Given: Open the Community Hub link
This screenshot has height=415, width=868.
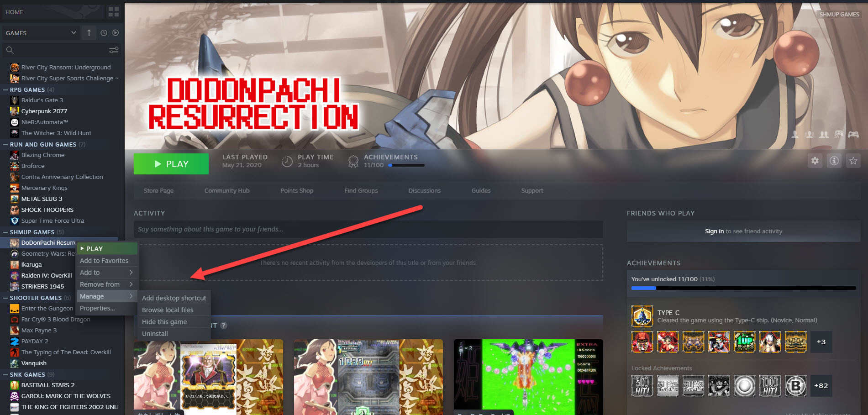Looking at the screenshot, I should pyautogui.click(x=227, y=191).
